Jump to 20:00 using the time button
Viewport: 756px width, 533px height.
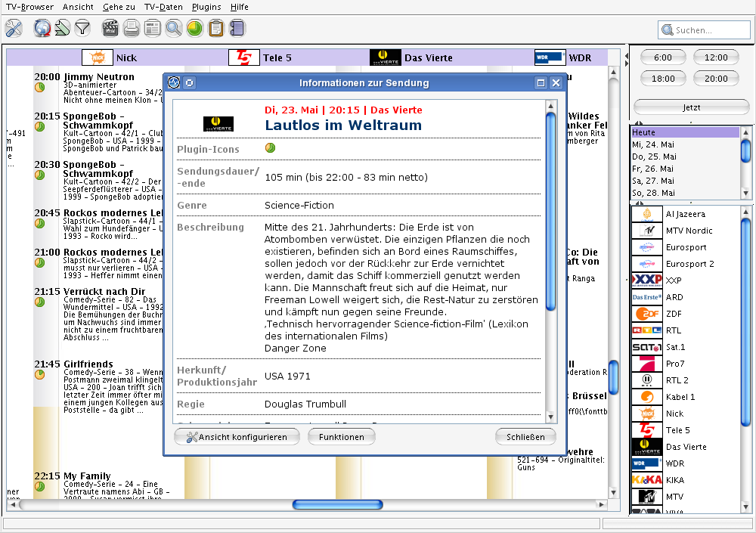(x=716, y=79)
